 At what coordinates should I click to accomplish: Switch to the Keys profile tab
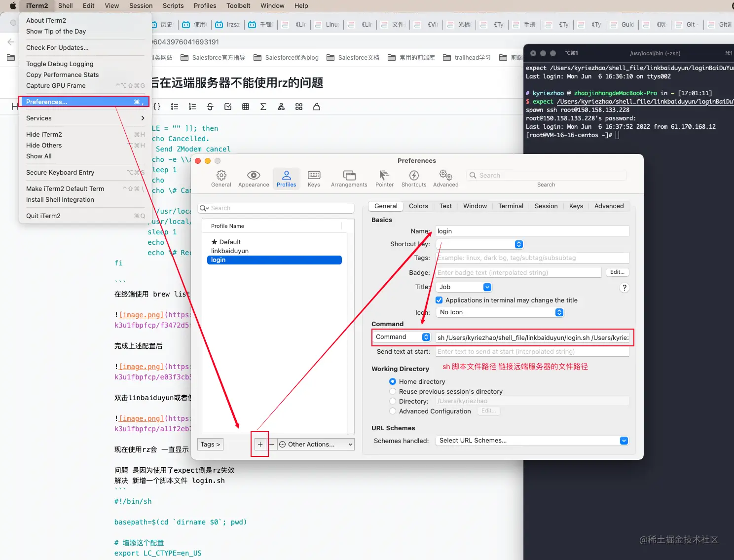[576, 206]
